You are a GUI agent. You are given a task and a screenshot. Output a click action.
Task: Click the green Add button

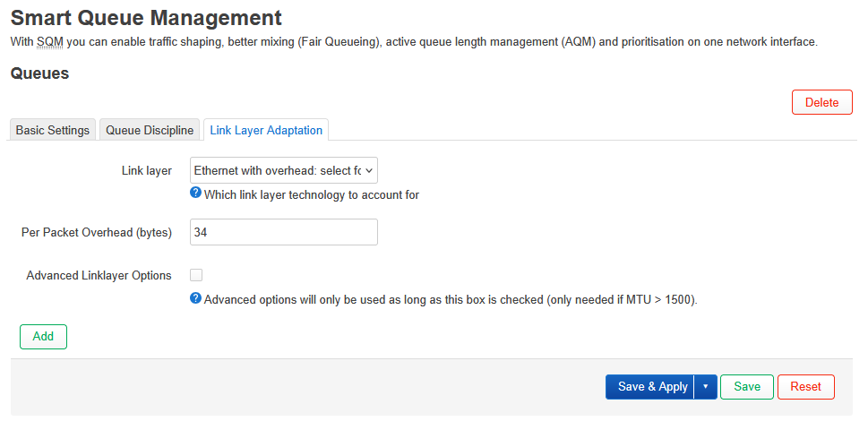[x=43, y=337]
